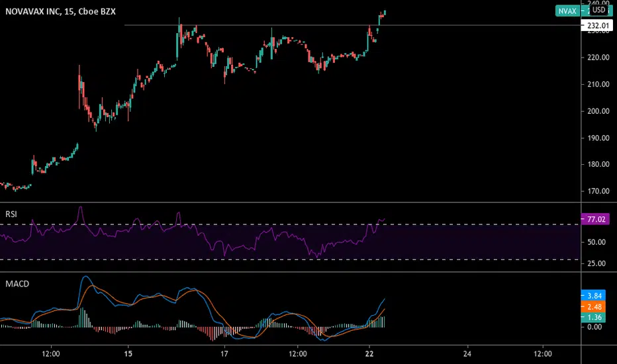Viewport: 617px width, 364px height.
Task: Open the USD currency selector
Action: [599, 10]
